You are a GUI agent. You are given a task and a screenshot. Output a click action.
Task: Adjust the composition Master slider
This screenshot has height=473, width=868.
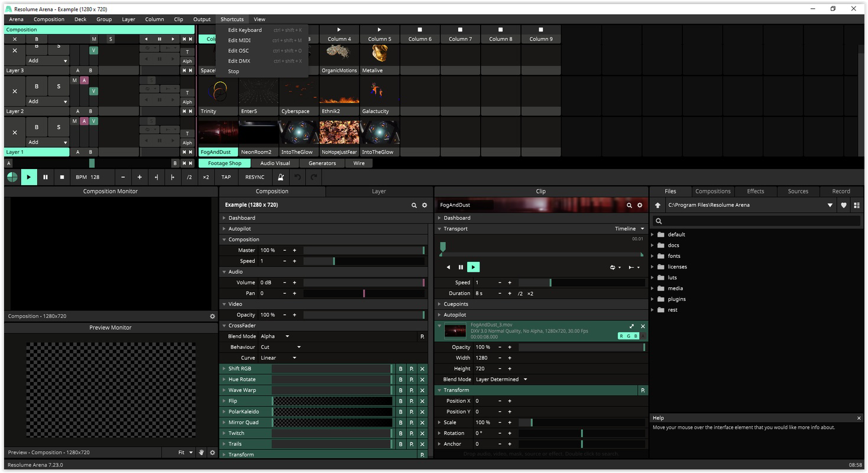tap(364, 251)
